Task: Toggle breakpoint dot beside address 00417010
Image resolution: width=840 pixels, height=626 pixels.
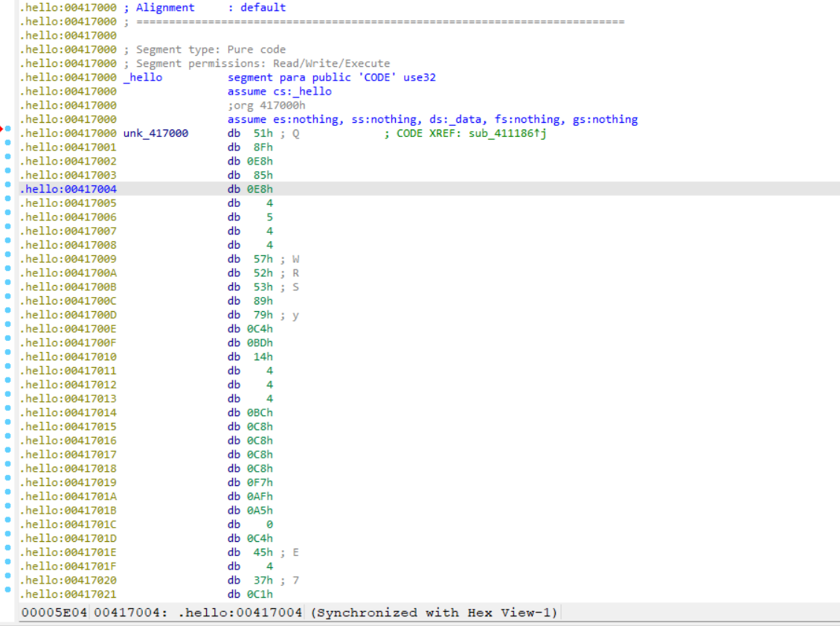Action: [x=7, y=352]
